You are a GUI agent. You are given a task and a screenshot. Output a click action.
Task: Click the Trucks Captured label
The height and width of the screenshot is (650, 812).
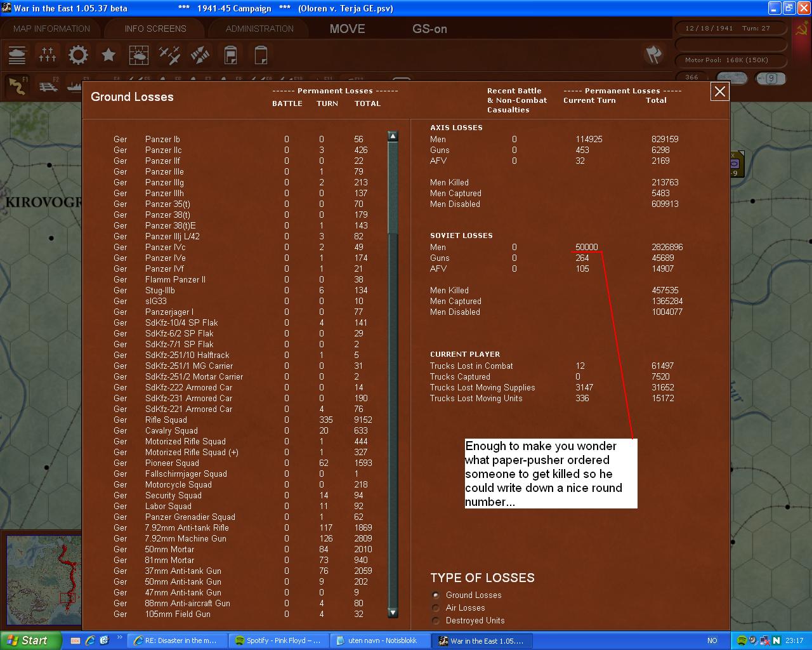point(461,376)
